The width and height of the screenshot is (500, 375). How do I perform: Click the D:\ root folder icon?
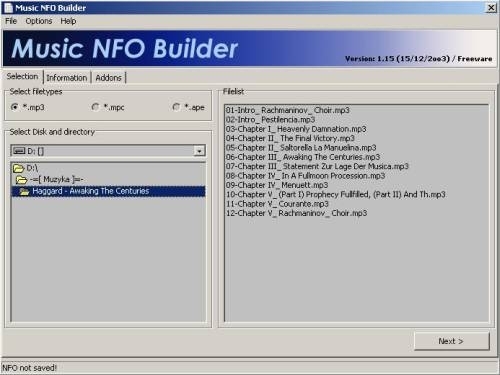pos(19,168)
